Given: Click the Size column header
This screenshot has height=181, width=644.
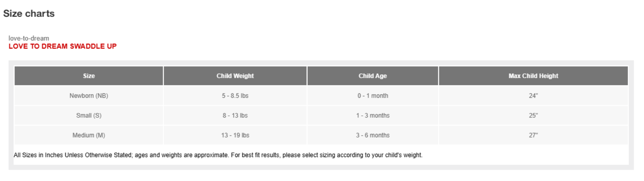Looking at the screenshot, I should pyautogui.click(x=89, y=76).
